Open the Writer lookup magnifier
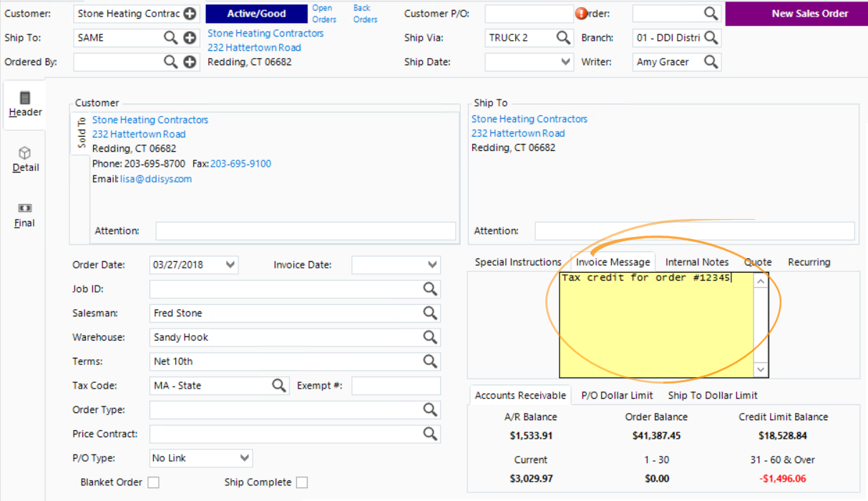Image resolution: width=868 pixels, height=501 pixels. (711, 62)
